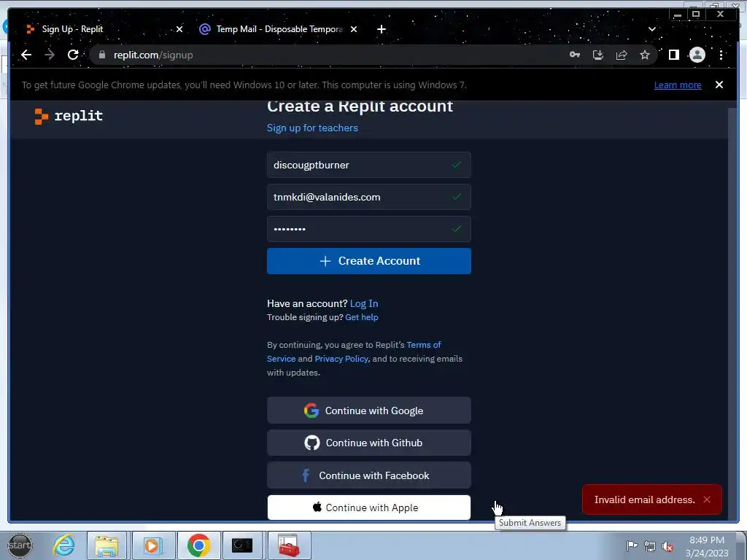Click the Action Center flag tray icon
The width and height of the screenshot is (747, 560).
click(x=632, y=545)
